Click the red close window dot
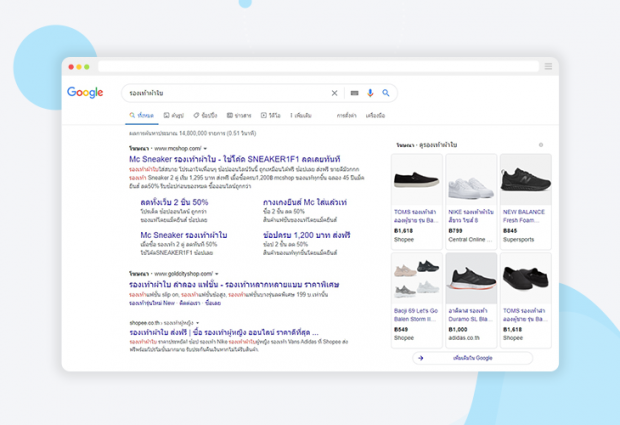Viewport: 620px width, 425px height. point(71,67)
